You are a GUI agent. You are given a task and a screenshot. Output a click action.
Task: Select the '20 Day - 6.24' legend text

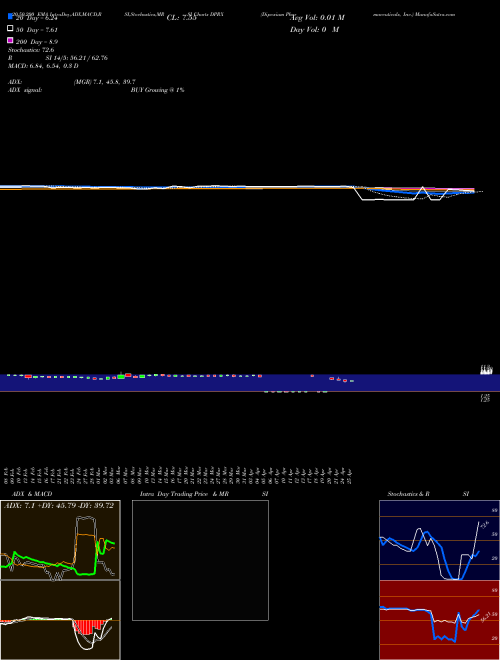[36, 18]
